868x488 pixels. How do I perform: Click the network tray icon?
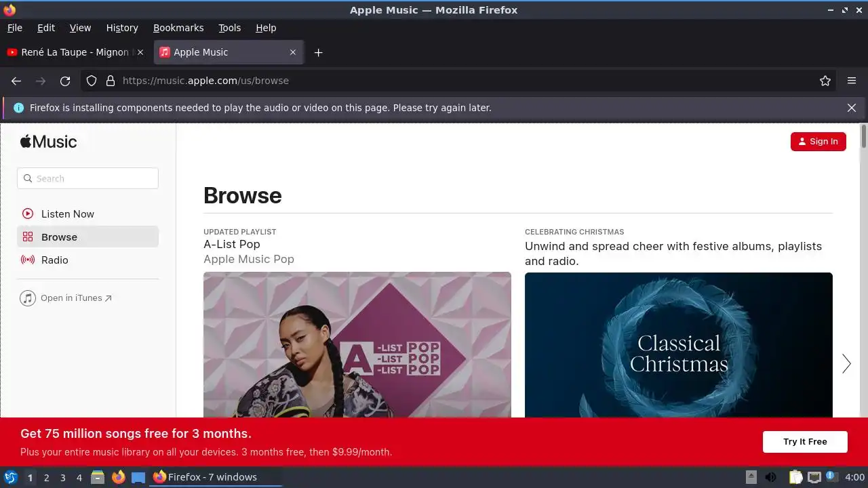tap(814, 477)
